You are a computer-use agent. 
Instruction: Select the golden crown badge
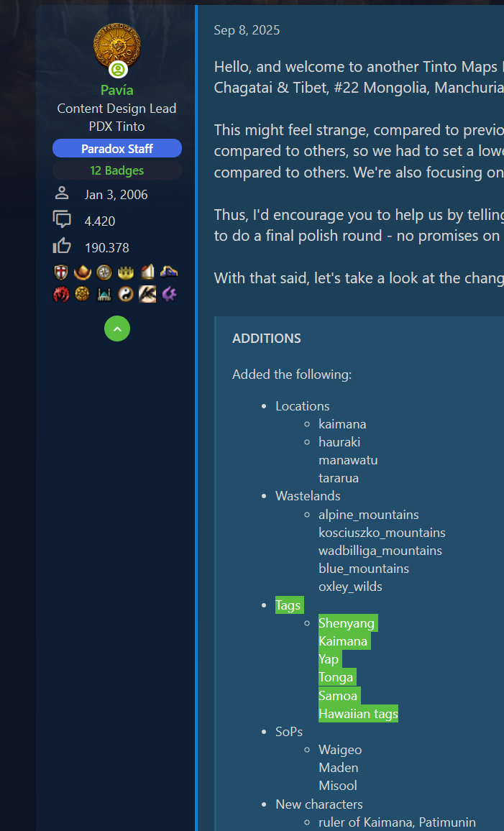pos(126,272)
